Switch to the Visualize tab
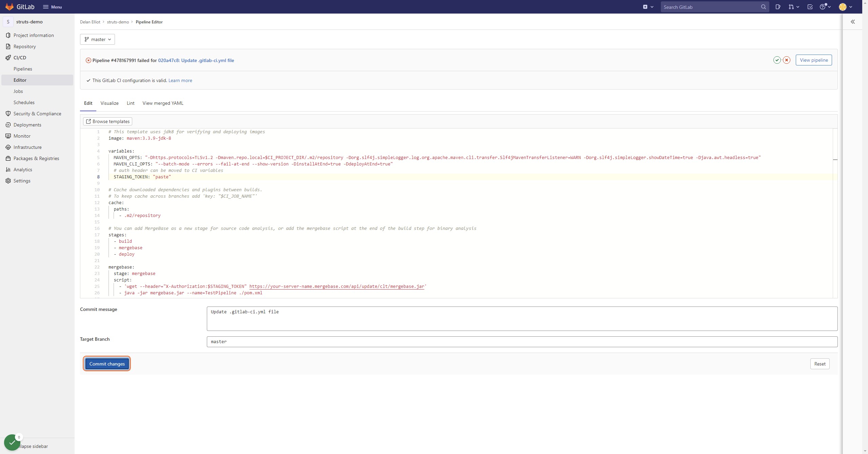This screenshot has width=868, height=454. (x=110, y=103)
